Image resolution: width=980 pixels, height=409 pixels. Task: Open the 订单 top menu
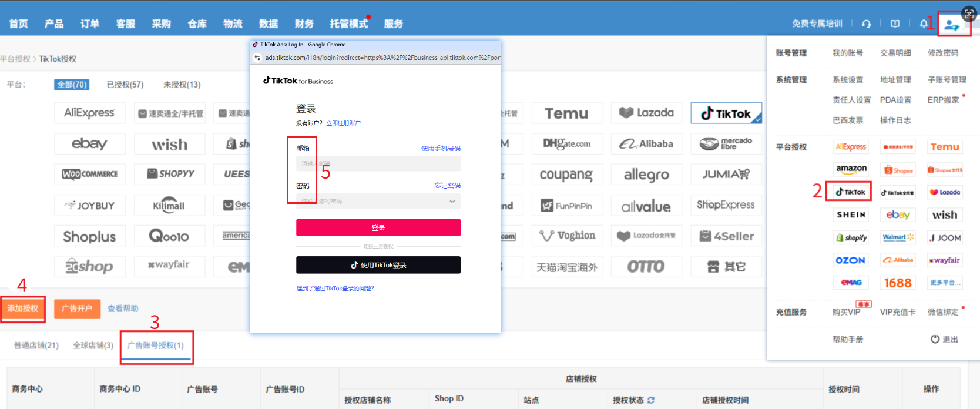90,24
